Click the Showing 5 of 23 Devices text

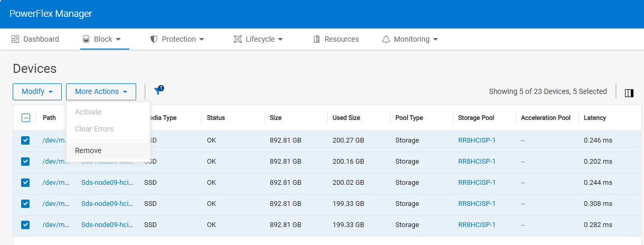coord(548,91)
